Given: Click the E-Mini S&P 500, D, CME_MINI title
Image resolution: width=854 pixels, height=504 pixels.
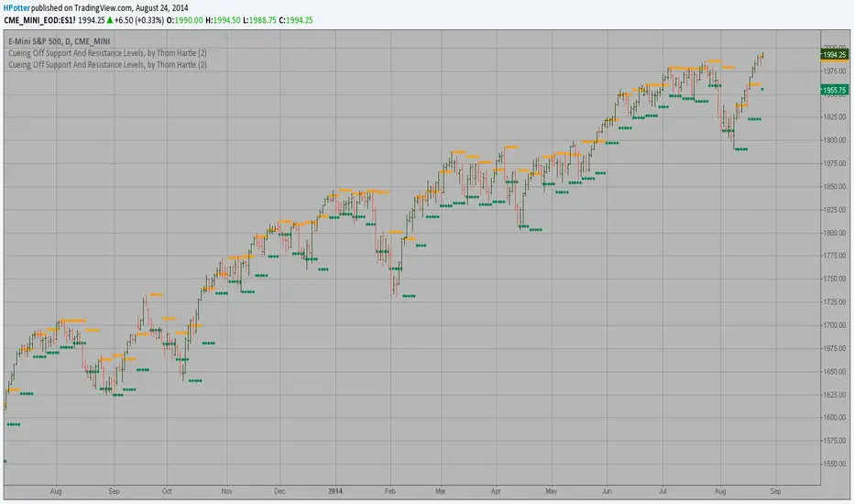Looking at the screenshot, I should coord(60,41).
